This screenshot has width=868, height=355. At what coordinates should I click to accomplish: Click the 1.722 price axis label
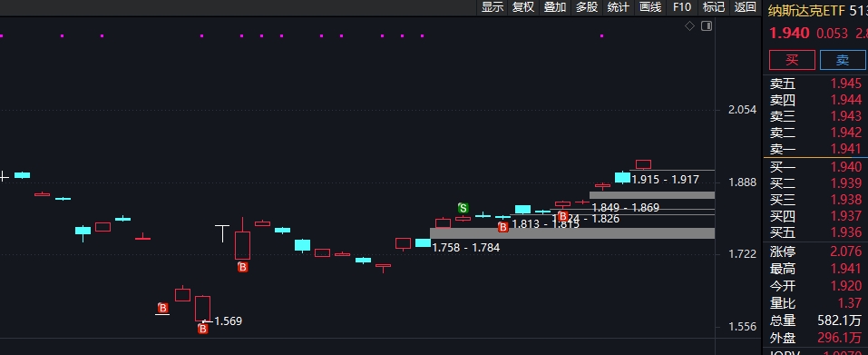[742, 254]
